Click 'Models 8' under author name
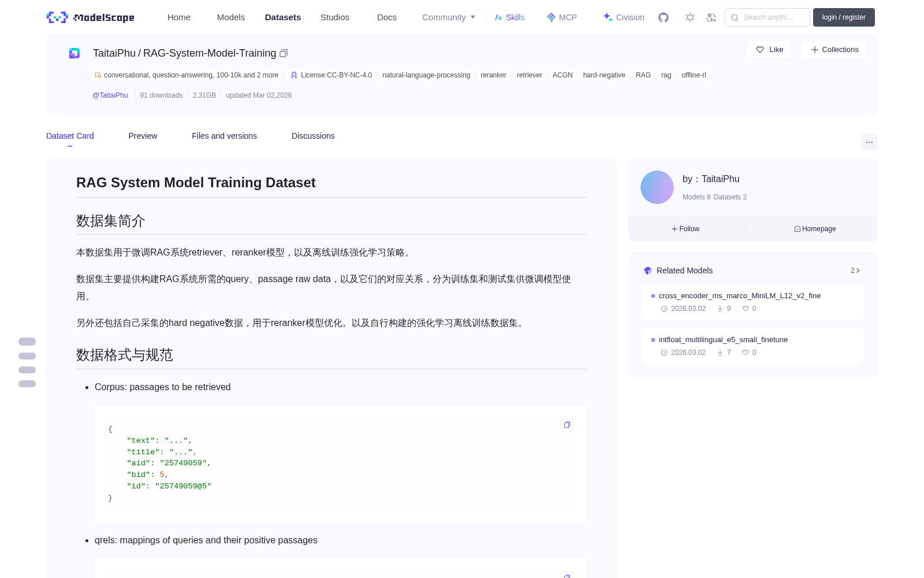 (x=696, y=197)
